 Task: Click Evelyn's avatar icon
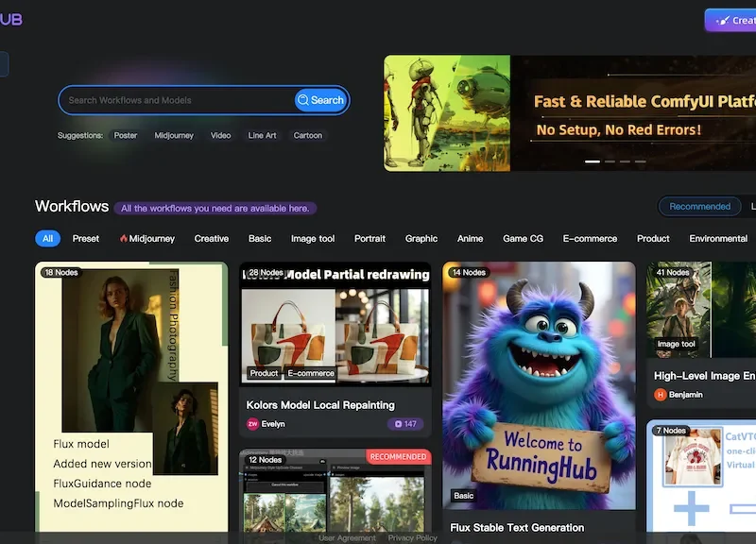click(x=252, y=424)
